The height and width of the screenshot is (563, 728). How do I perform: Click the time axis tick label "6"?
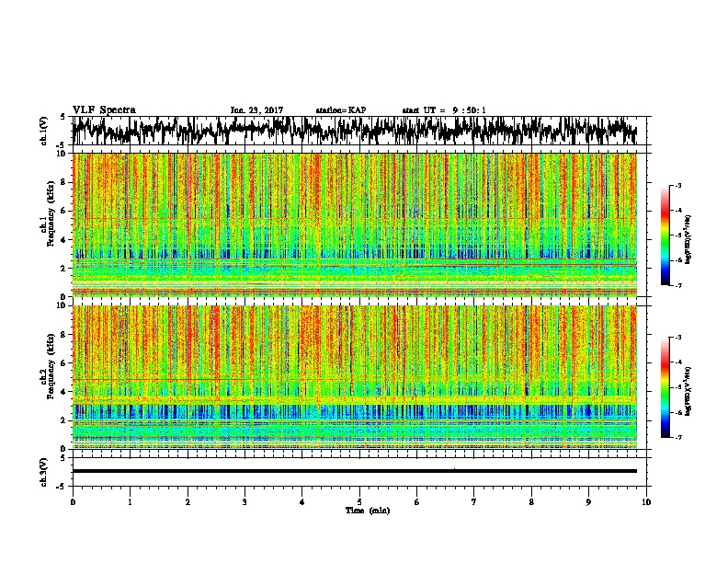click(417, 502)
